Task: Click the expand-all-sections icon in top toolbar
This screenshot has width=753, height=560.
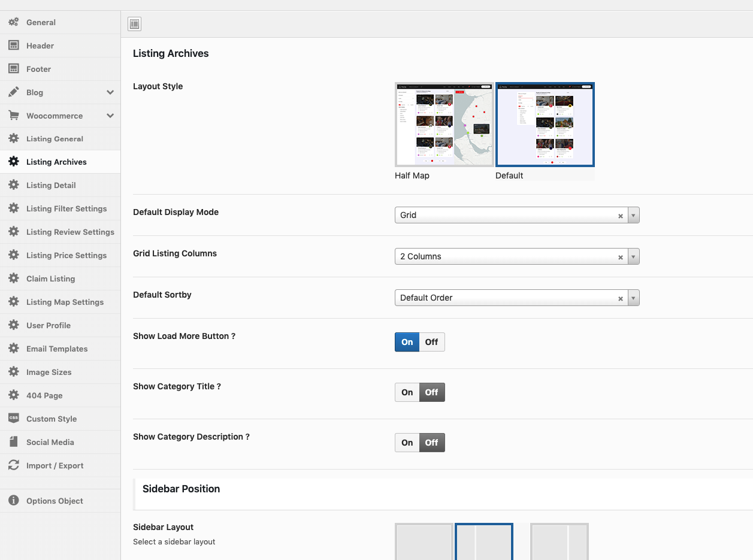Action: point(134,24)
